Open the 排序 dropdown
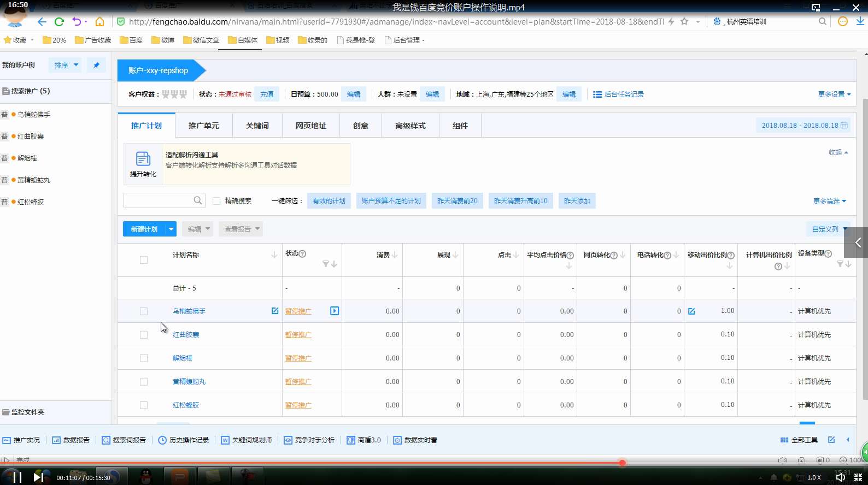This screenshot has width=868, height=485. 66,65
